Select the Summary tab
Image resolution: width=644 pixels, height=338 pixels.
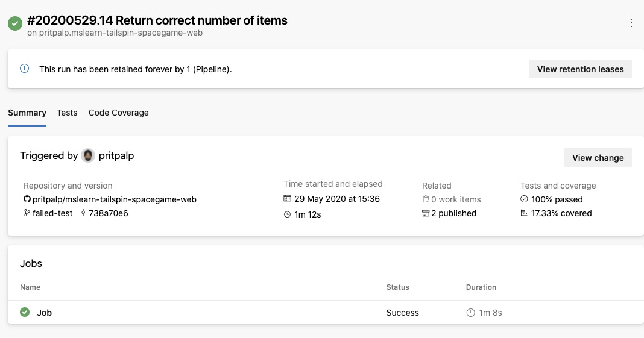coord(27,113)
